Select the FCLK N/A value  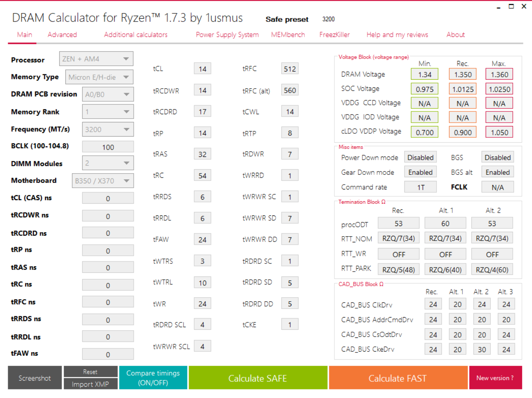497,187
